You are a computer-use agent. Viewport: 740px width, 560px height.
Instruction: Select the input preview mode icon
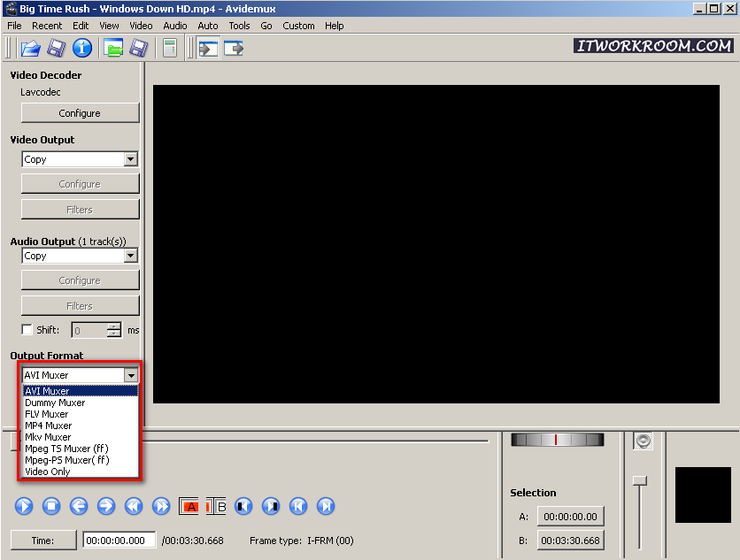click(208, 48)
